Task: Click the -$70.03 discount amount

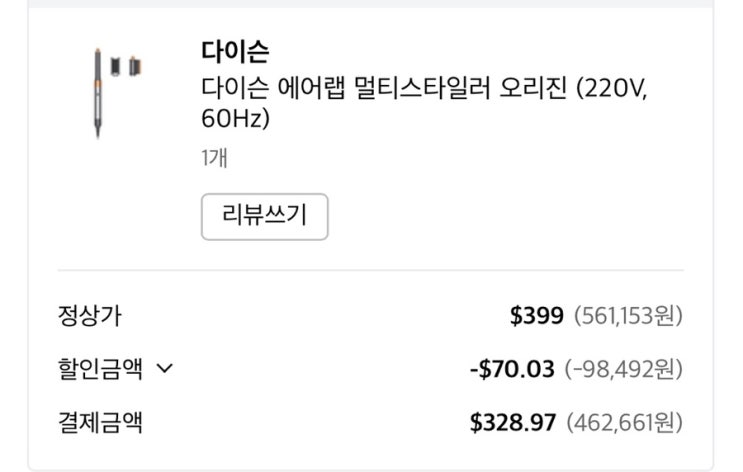Action: pyautogui.click(x=512, y=369)
